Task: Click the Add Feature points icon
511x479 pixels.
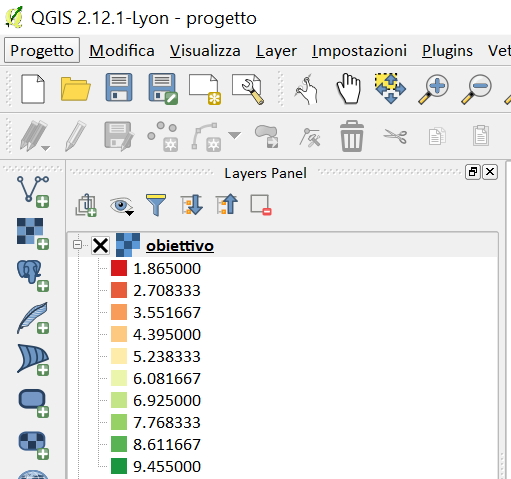Action: point(162,136)
